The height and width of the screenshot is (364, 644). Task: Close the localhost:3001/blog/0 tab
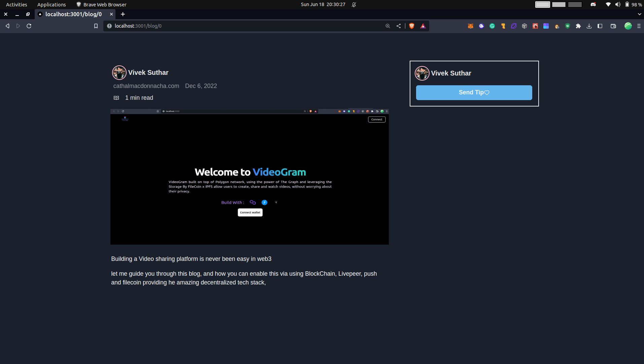point(111,14)
